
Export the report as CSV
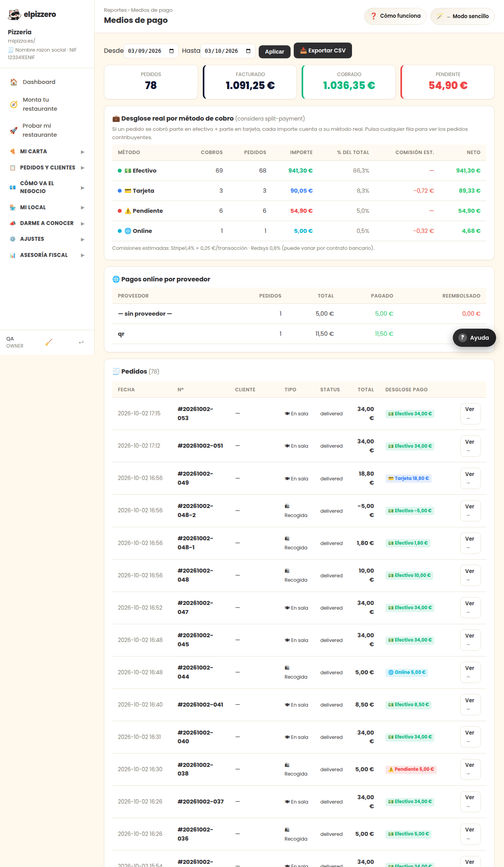pos(323,50)
